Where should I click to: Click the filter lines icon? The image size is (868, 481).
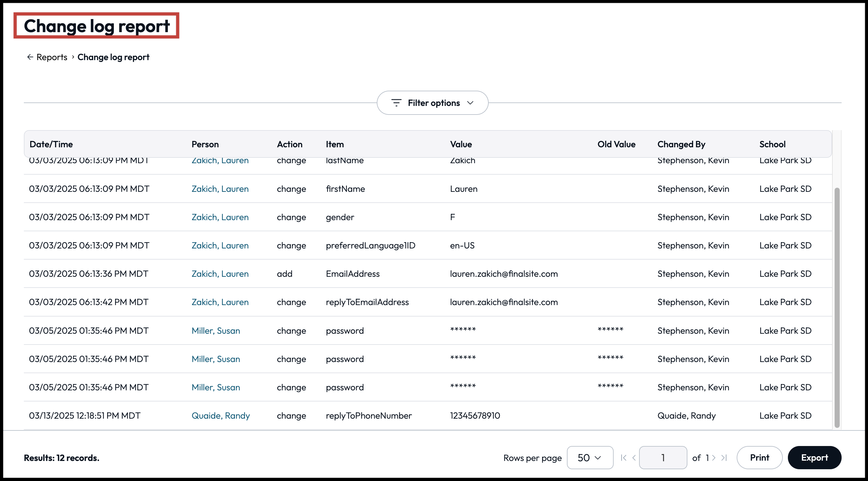[x=396, y=103]
